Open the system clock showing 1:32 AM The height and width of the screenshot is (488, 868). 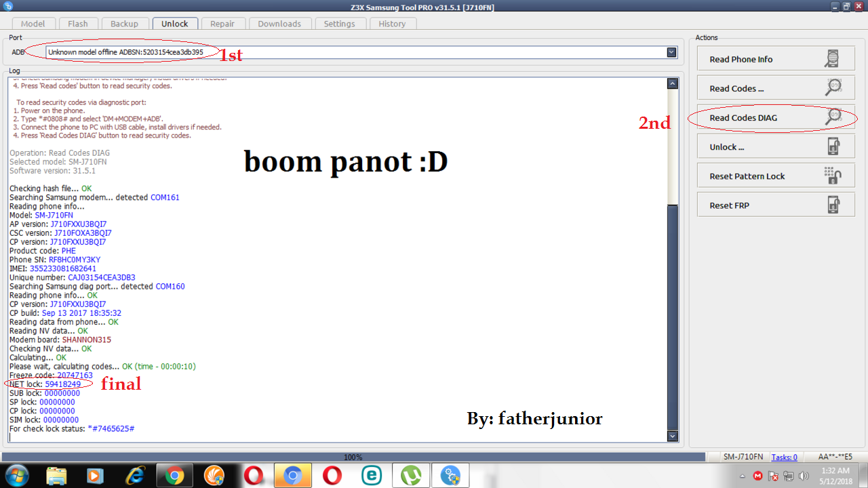[x=835, y=476]
